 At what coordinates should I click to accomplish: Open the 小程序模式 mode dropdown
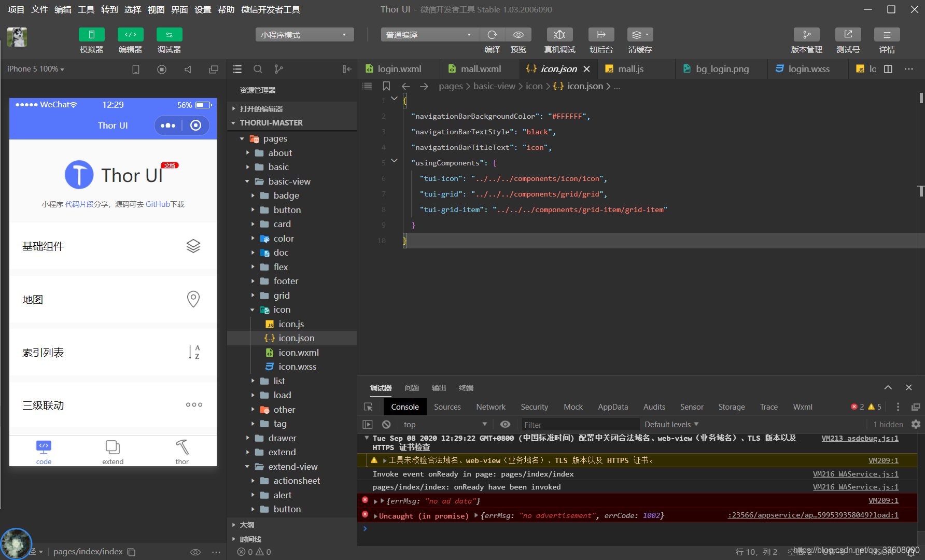point(304,35)
